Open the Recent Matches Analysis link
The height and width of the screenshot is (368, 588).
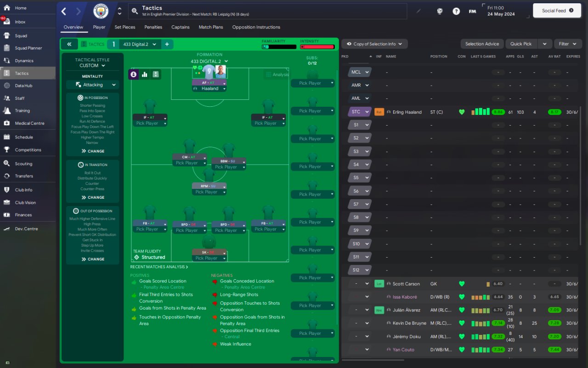click(159, 267)
